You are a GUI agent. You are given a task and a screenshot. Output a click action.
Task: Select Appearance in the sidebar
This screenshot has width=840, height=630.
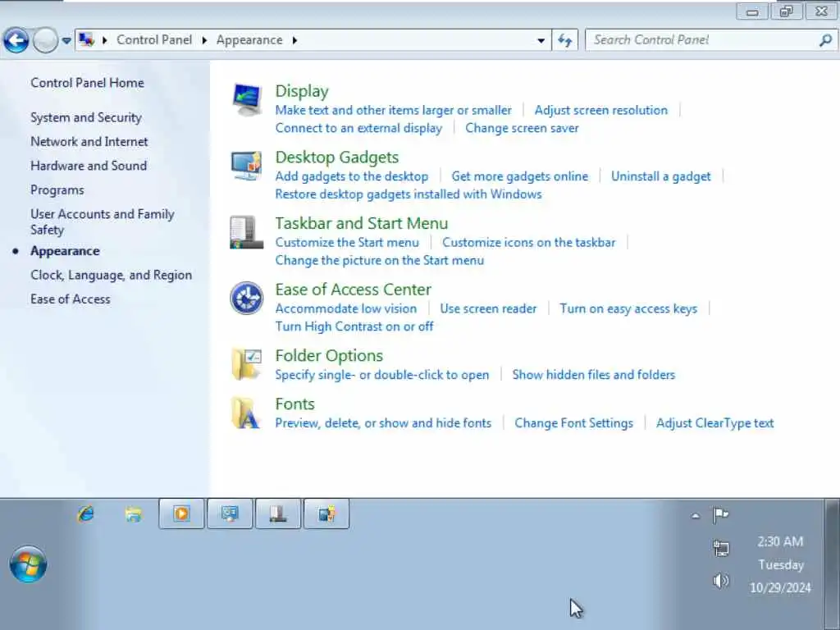(x=65, y=251)
